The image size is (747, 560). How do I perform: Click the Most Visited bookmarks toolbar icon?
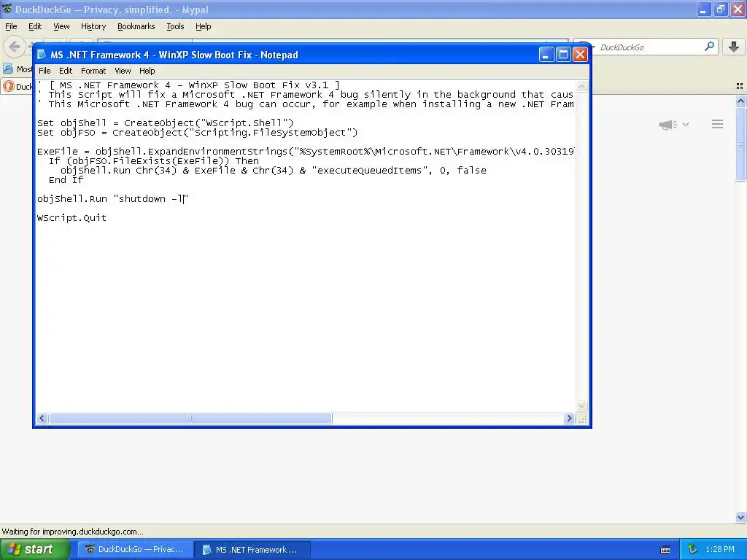pos(7,69)
